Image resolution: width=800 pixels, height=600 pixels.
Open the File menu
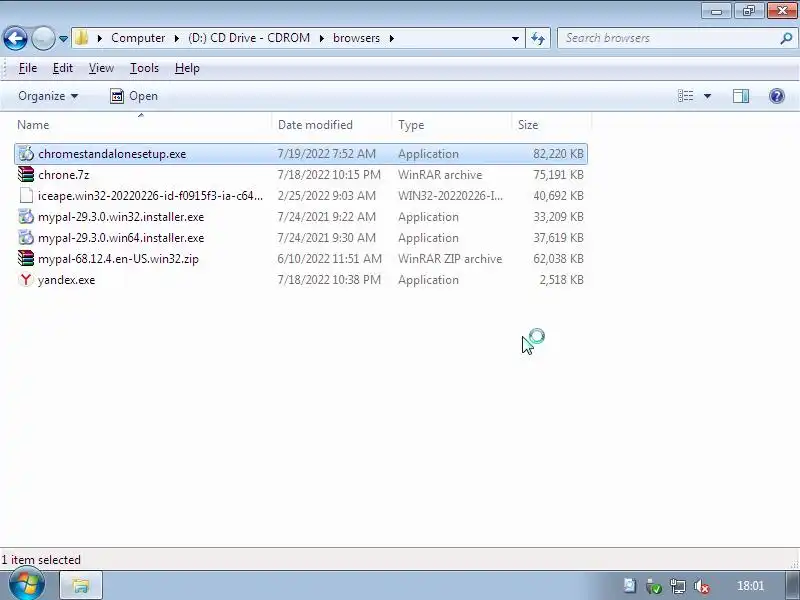pyautogui.click(x=28, y=68)
